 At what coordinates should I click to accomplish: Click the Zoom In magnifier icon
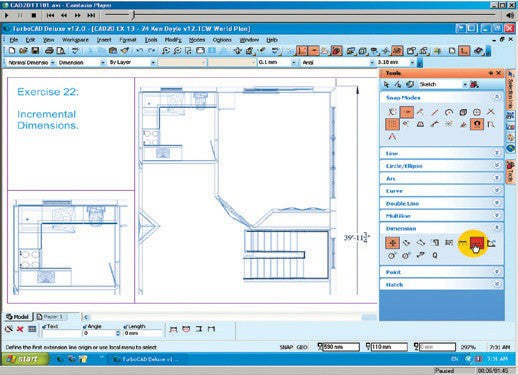pyautogui.click(x=165, y=51)
